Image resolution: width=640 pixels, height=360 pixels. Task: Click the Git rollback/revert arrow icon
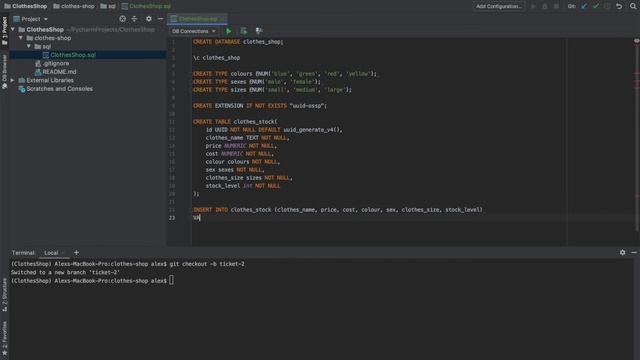coord(619,6)
